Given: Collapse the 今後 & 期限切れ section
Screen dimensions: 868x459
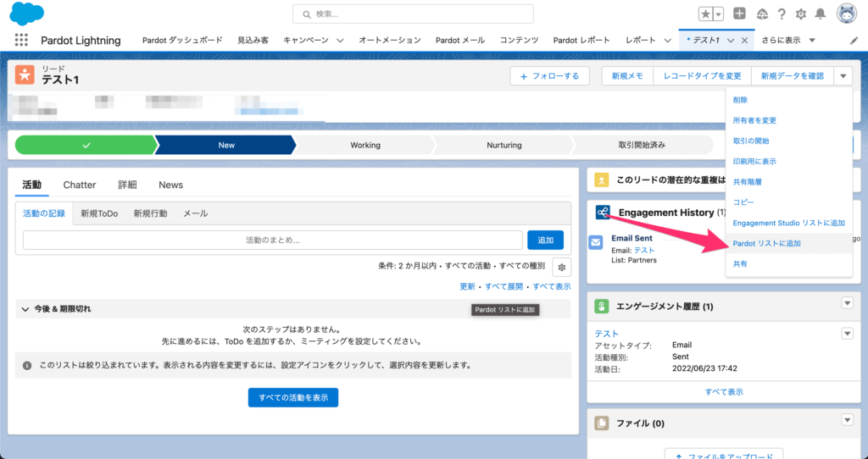Looking at the screenshot, I should coord(25,309).
